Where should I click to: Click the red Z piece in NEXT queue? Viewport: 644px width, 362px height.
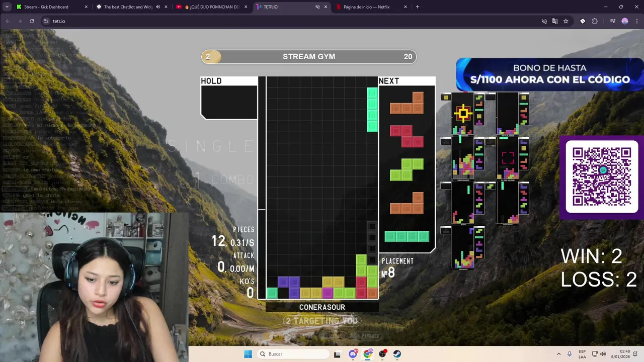point(407,136)
